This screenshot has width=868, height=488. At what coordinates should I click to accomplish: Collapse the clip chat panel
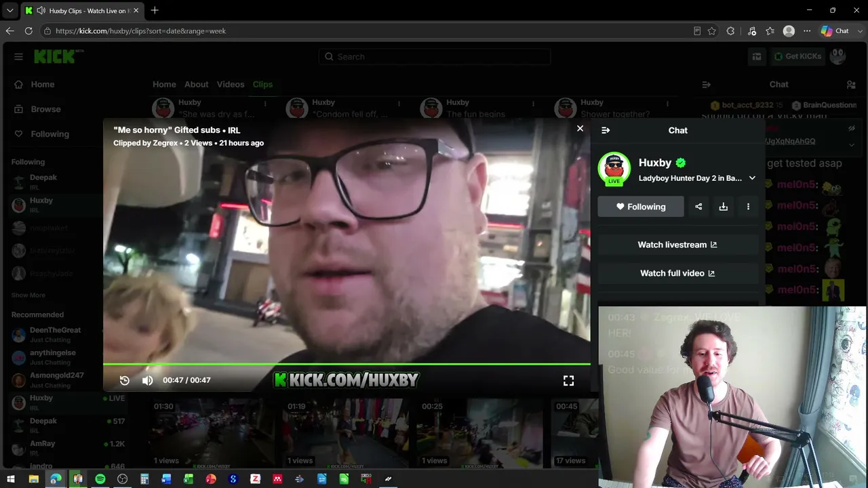(606, 130)
